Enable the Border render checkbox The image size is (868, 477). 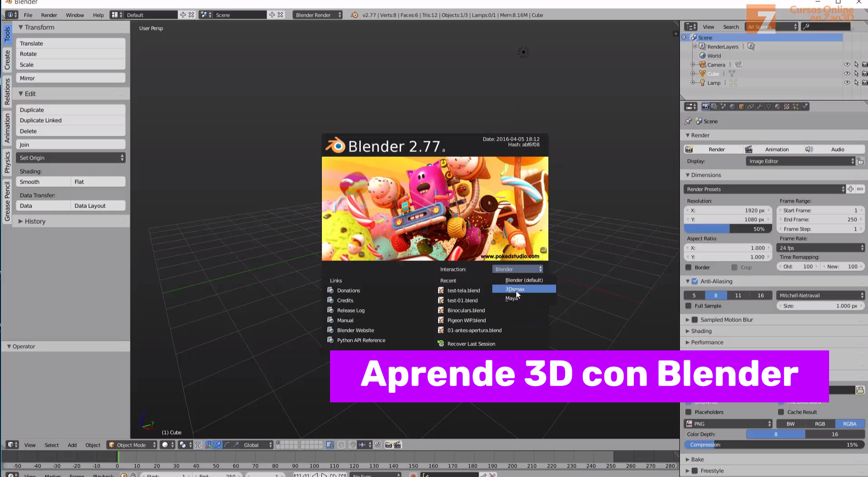pyautogui.click(x=689, y=267)
